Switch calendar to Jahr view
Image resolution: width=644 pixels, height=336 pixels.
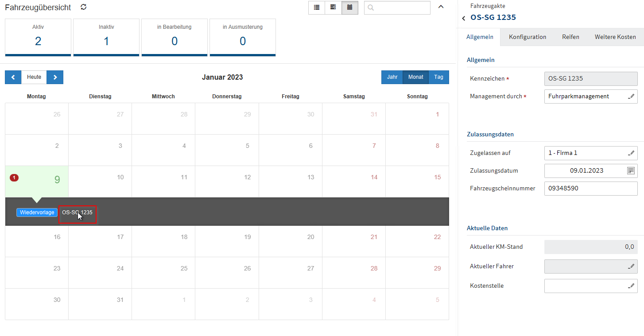coord(392,77)
